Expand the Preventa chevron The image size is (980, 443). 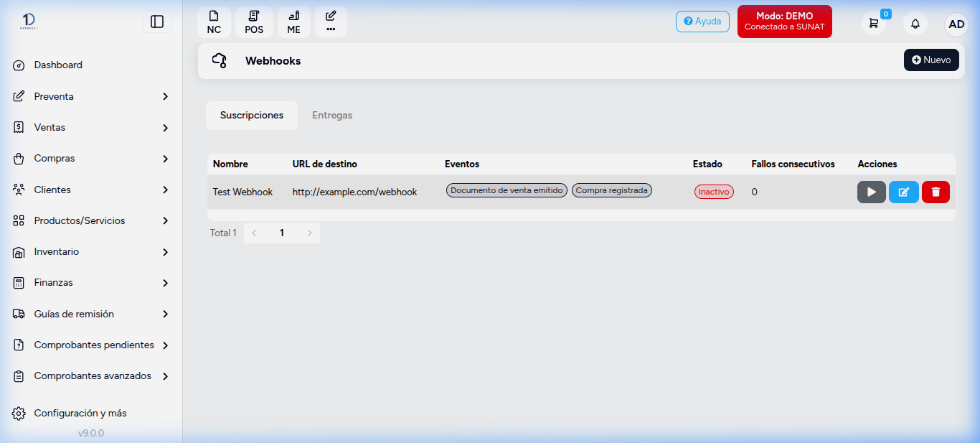(165, 96)
